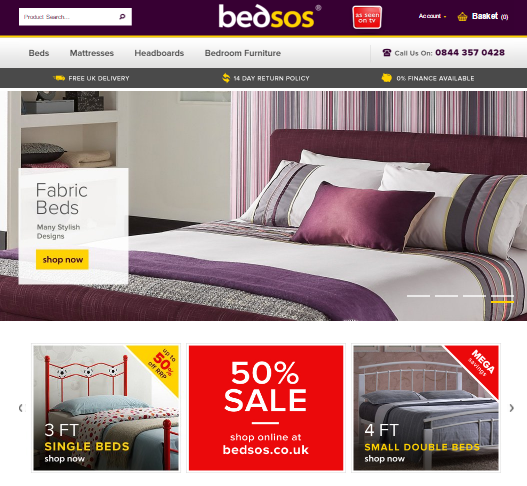Click the telephone icon beside Call Us On

coord(387,53)
